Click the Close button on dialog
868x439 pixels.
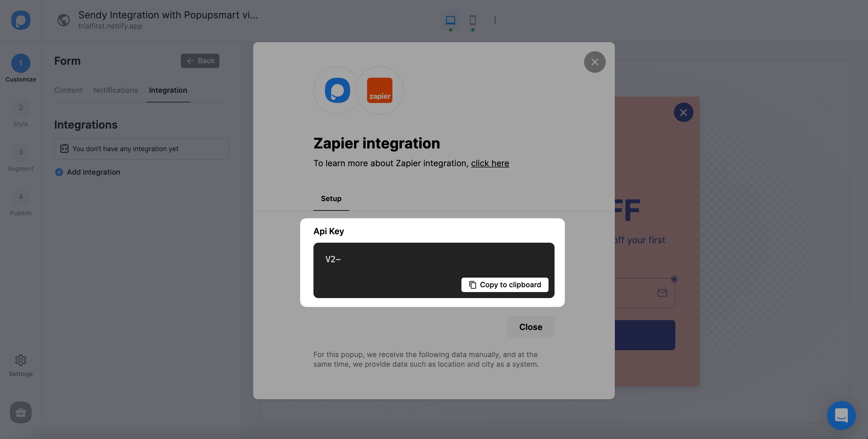click(531, 327)
